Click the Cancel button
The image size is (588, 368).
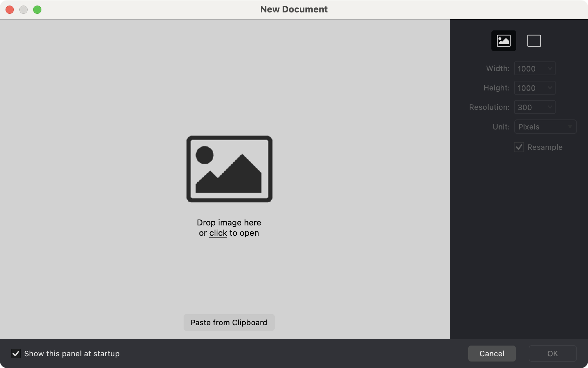pyautogui.click(x=492, y=354)
